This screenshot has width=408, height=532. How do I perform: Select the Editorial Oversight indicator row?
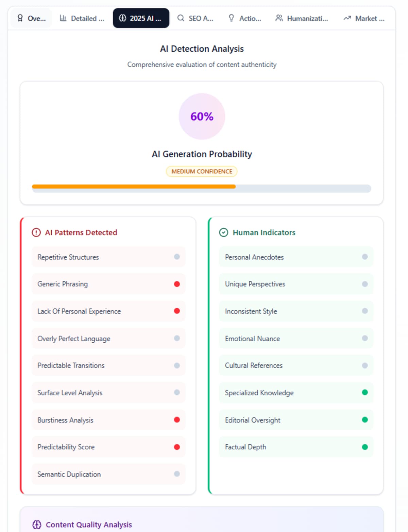pyautogui.click(x=296, y=420)
